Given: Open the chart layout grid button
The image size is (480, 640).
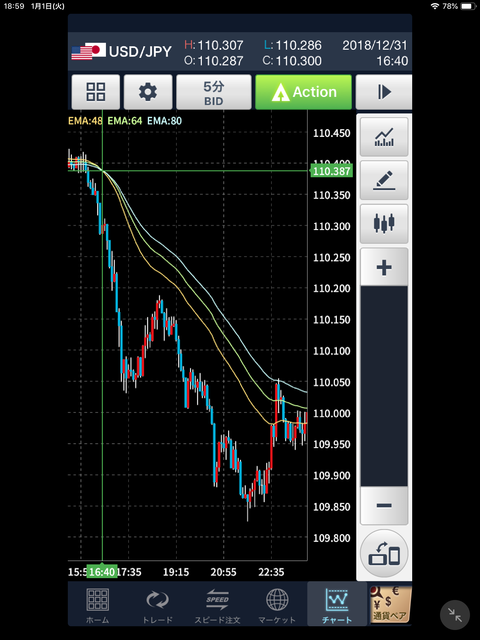Looking at the screenshot, I should point(96,92).
